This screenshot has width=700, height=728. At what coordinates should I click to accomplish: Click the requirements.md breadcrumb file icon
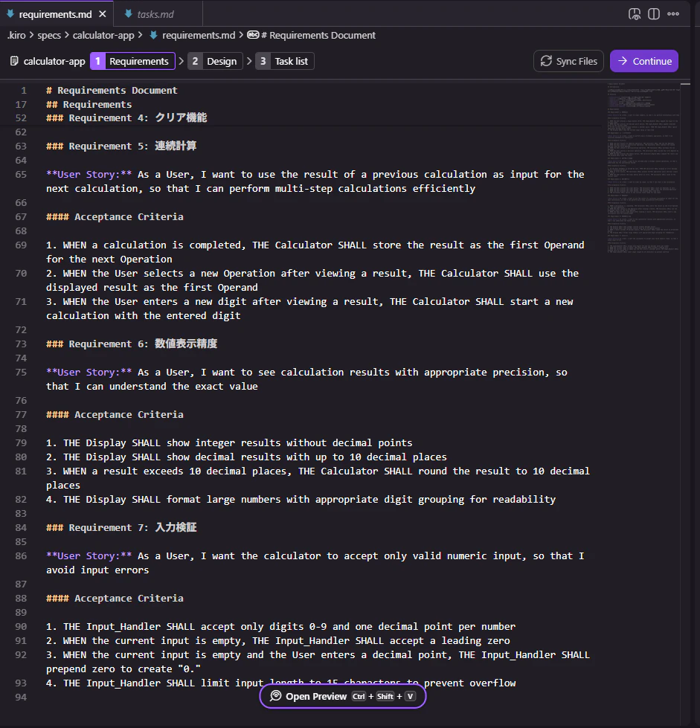tap(153, 35)
